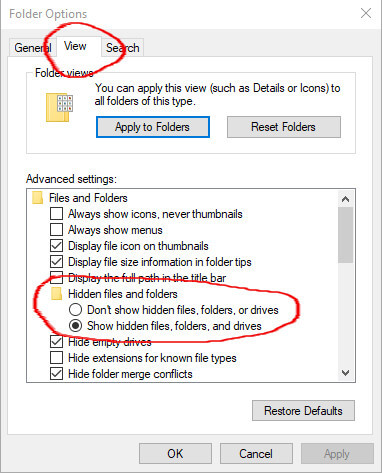Click the greyed-out Apply button
Image resolution: width=383 pixels, height=473 pixels.
[337, 453]
